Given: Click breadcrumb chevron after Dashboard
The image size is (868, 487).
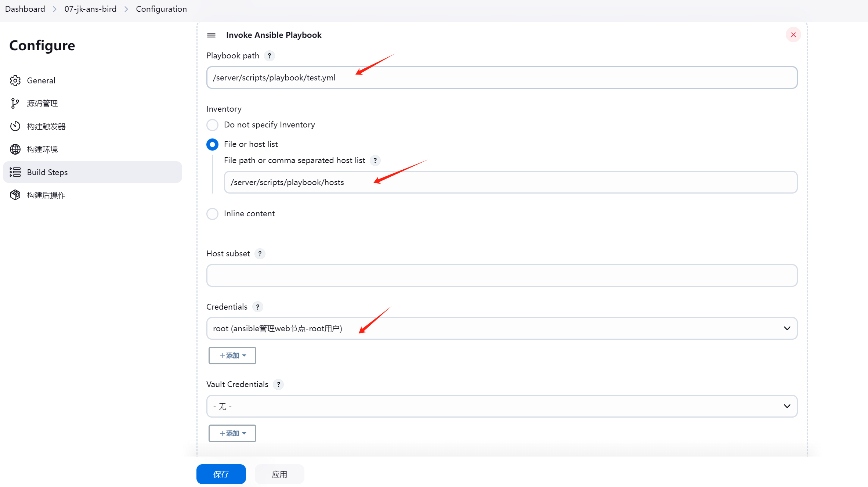Looking at the screenshot, I should [x=55, y=9].
